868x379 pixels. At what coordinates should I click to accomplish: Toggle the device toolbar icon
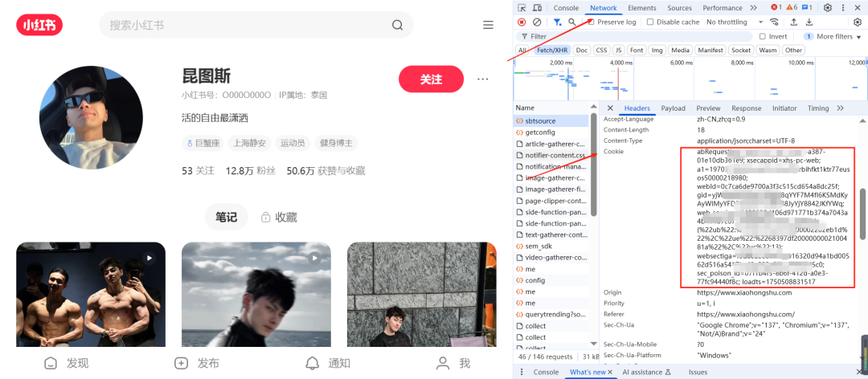(537, 8)
